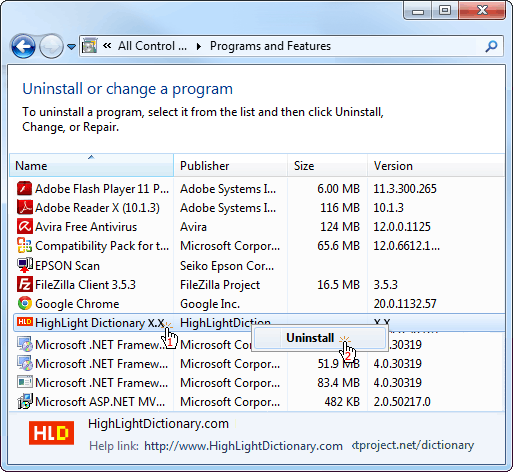
Task: Maximize the Programs and Features window
Action: [x=445, y=11]
